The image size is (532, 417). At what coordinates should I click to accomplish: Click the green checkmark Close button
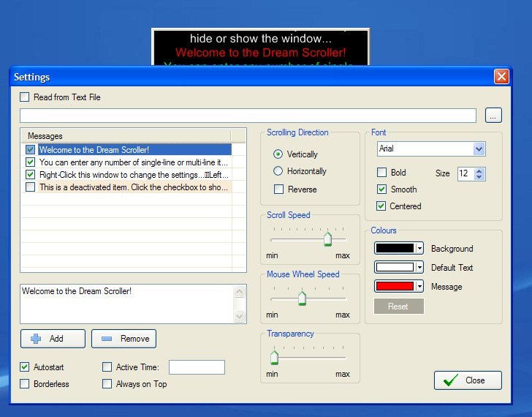point(468,380)
